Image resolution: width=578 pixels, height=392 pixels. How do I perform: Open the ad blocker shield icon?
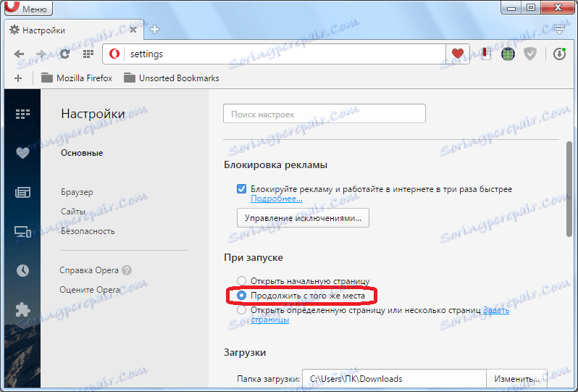530,54
